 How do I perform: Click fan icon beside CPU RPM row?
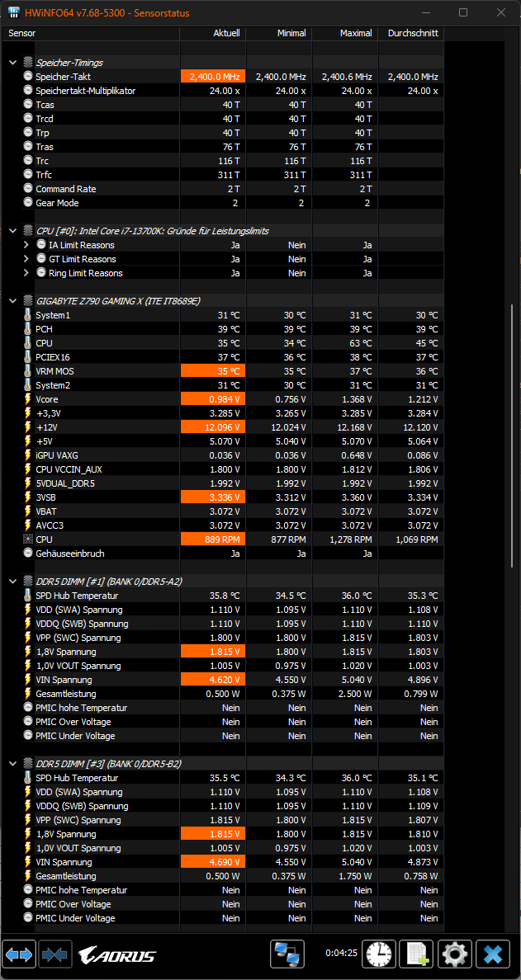pos(27,539)
